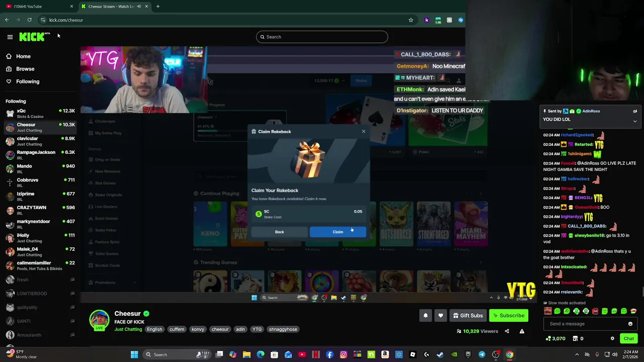Open the Kick hamburger menu

pyautogui.click(x=10, y=37)
